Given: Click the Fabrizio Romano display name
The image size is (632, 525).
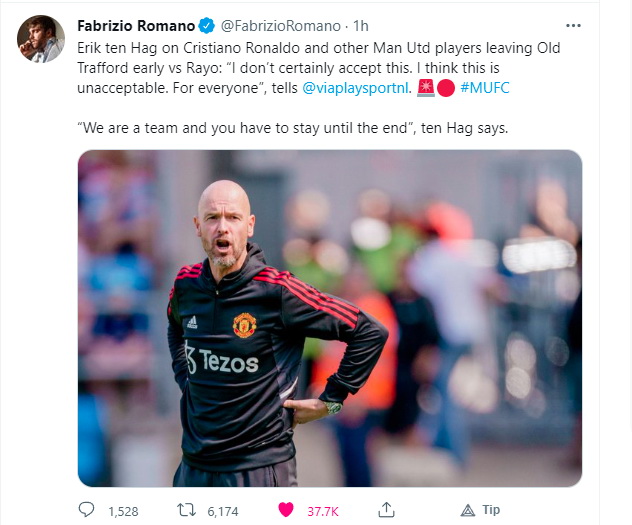Looking at the screenshot, I should 136,26.
